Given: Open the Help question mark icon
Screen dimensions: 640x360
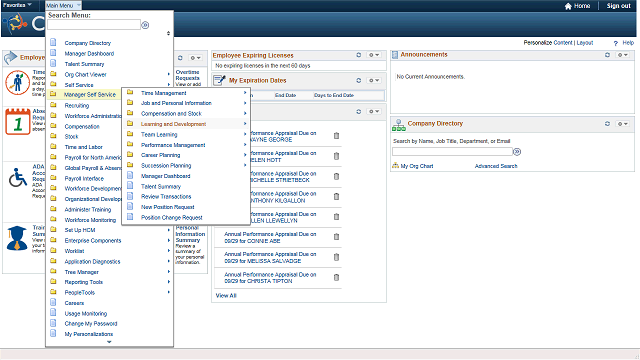Looking at the screenshot, I should click(616, 43).
